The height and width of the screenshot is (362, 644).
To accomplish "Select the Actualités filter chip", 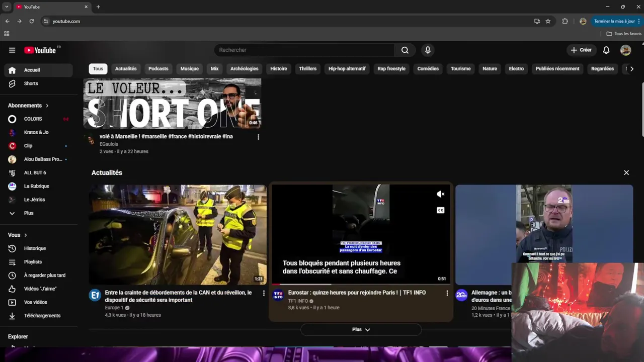I will point(126,69).
